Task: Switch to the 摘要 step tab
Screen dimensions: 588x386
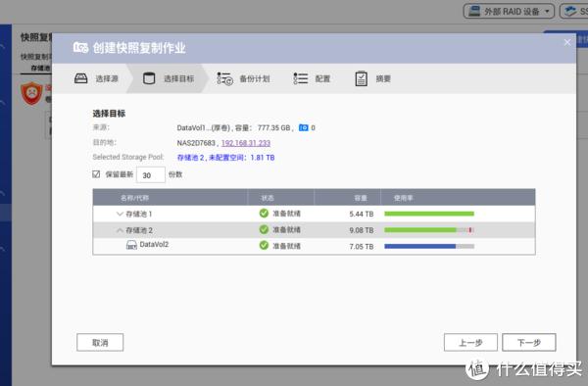Action: [x=373, y=78]
